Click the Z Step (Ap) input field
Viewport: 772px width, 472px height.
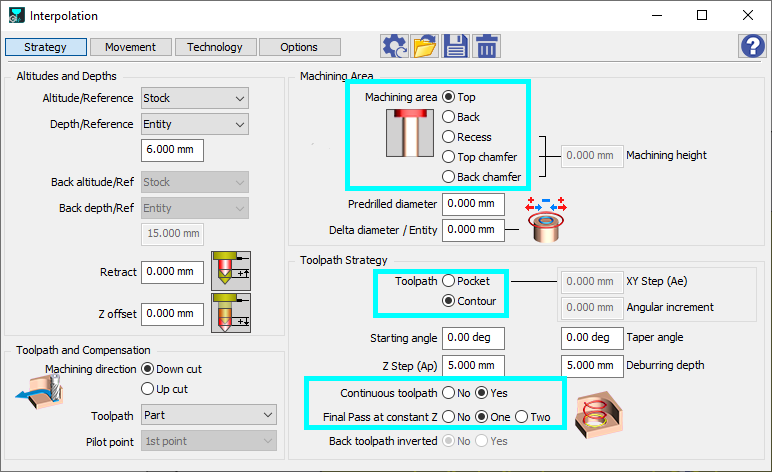(x=473, y=365)
